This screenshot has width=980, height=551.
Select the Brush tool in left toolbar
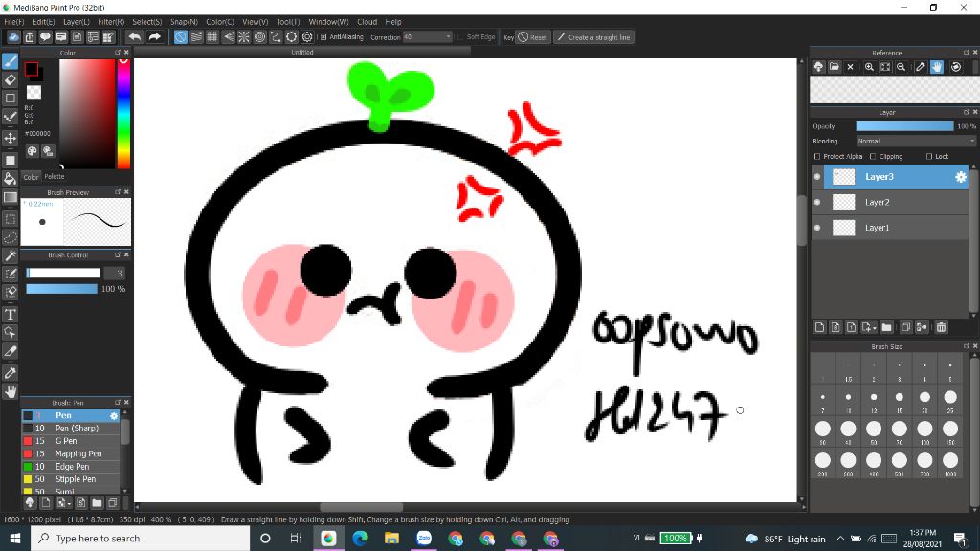tap(10, 61)
